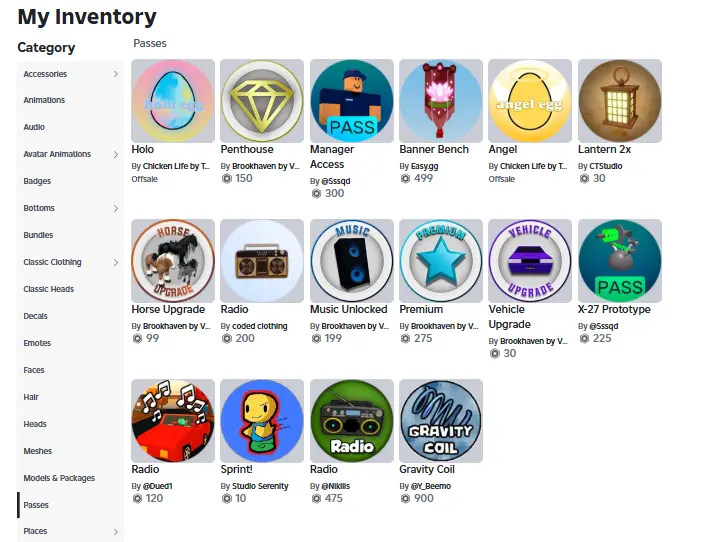
Task: Select the Emotes category
Action: (x=37, y=343)
